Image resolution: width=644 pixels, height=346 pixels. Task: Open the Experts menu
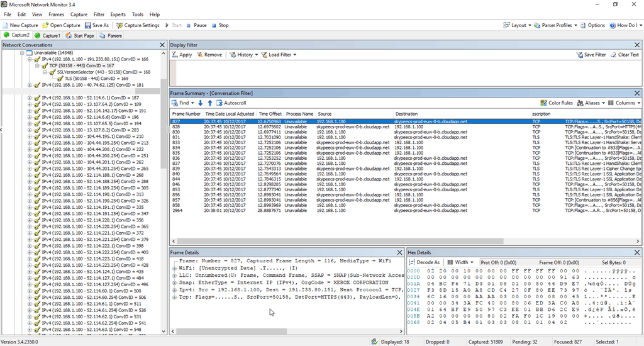118,14
